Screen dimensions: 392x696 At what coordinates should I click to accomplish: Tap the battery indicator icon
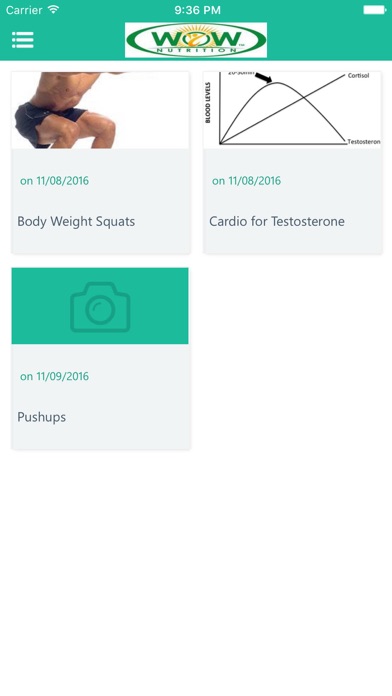(375, 10)
